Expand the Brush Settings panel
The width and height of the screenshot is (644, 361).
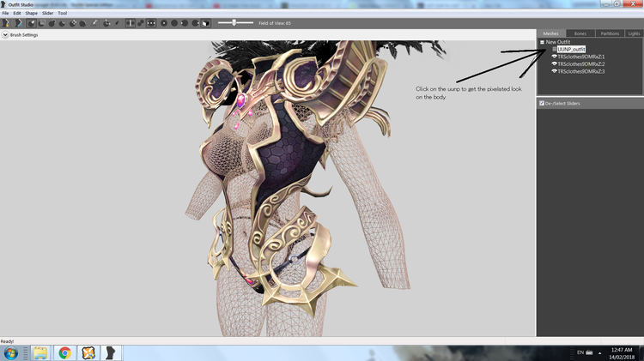pyautogui.click(x=5, y=35)
